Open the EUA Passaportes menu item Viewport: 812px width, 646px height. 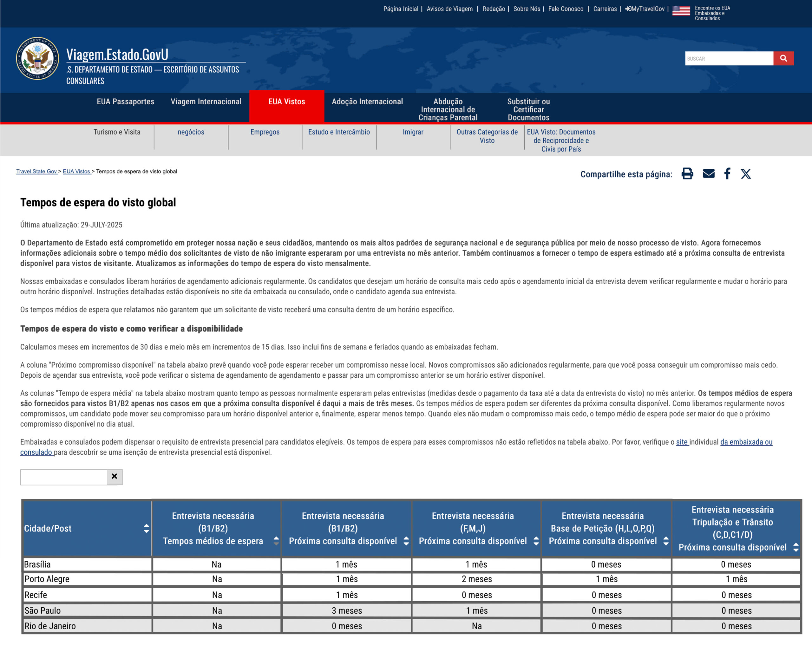pos(125,102)
